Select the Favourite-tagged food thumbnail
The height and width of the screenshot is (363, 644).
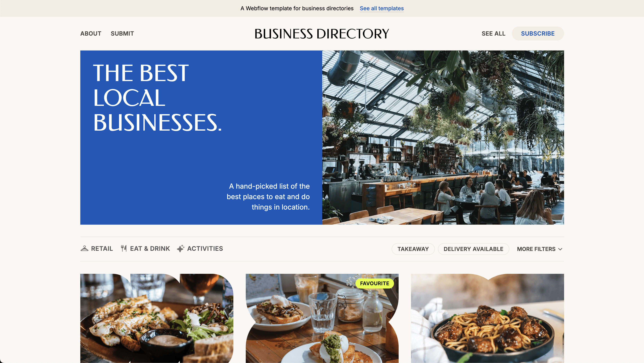pos(322,318)
